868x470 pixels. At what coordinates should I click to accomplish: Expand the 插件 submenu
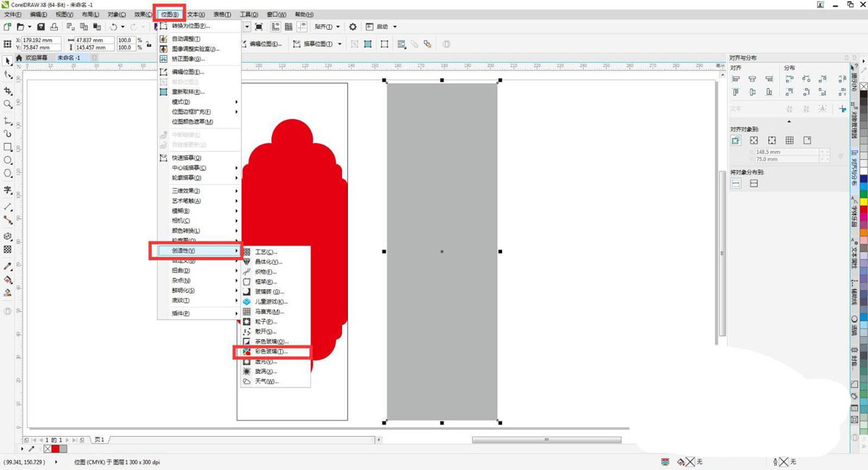(x=198, y=314)
